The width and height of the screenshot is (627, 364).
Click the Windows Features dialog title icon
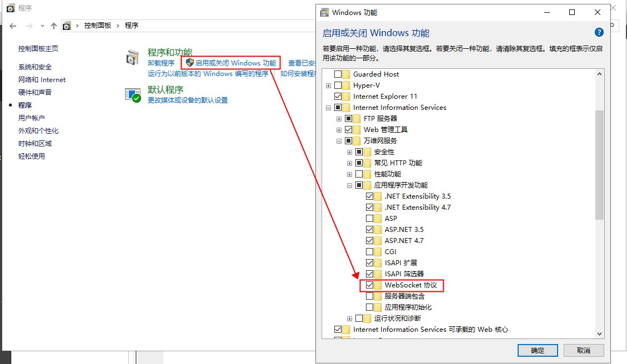coord(324,12)
